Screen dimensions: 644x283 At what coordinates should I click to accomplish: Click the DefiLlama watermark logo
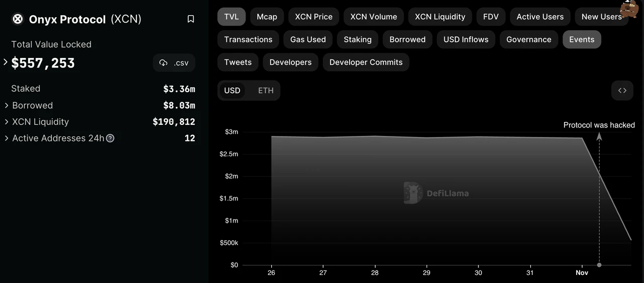pyautogui.click(x=413, y=193)
